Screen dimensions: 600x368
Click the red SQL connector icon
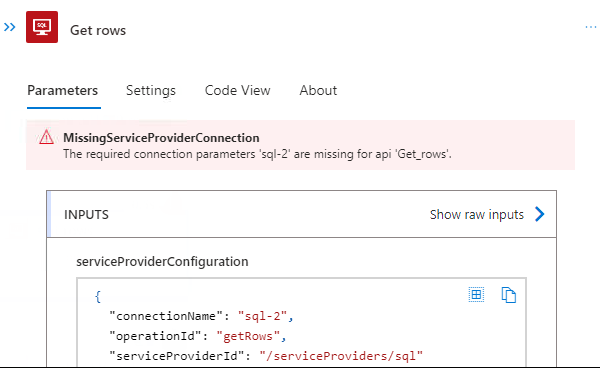[42, 27]
